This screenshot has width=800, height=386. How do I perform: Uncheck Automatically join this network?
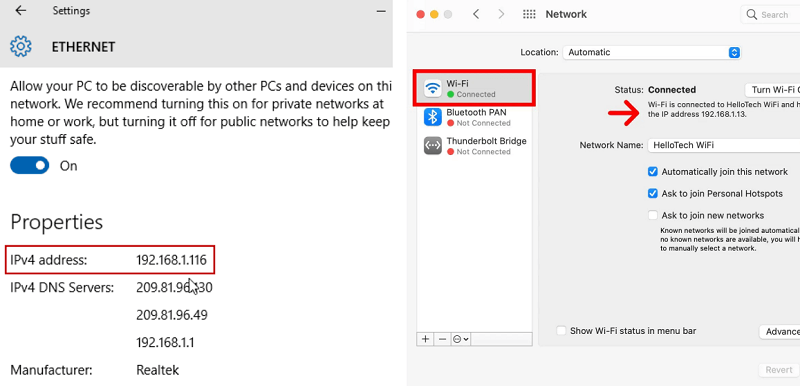click(x=653, y=172)
